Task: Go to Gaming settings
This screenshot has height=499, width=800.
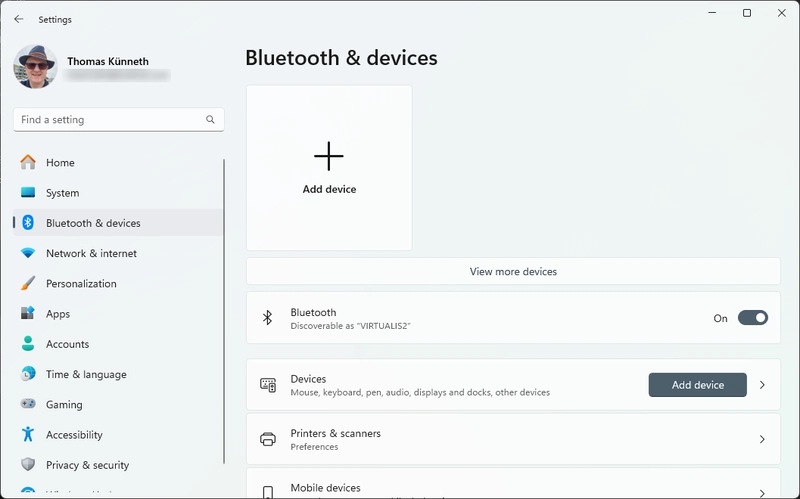Action: [x=118, y=404]
